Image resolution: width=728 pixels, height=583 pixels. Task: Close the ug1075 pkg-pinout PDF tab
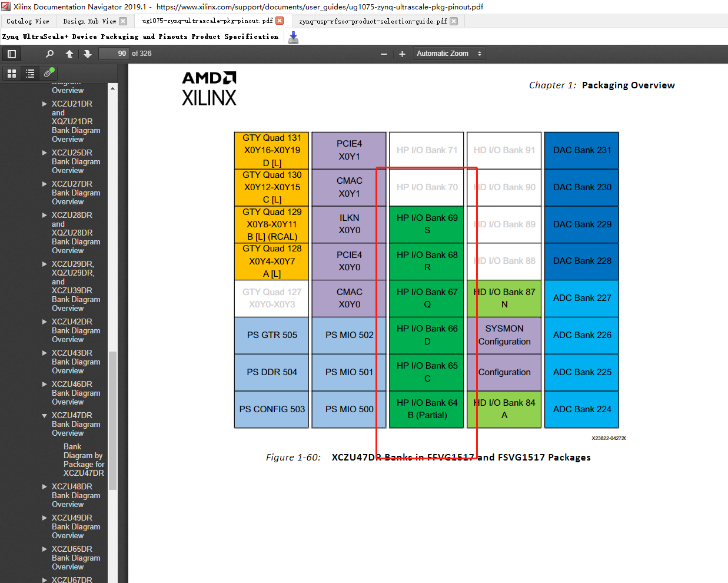pos(280,21)
